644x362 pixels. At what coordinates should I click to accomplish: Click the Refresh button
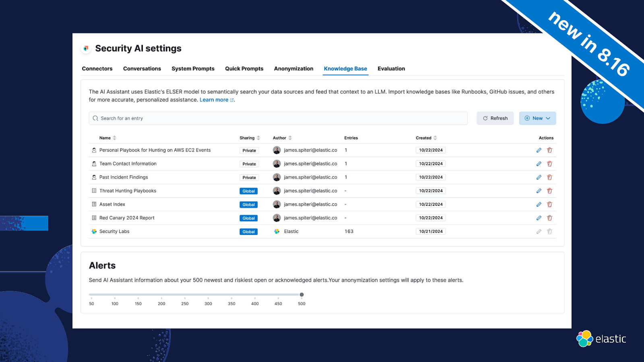(x=495, y=118)
